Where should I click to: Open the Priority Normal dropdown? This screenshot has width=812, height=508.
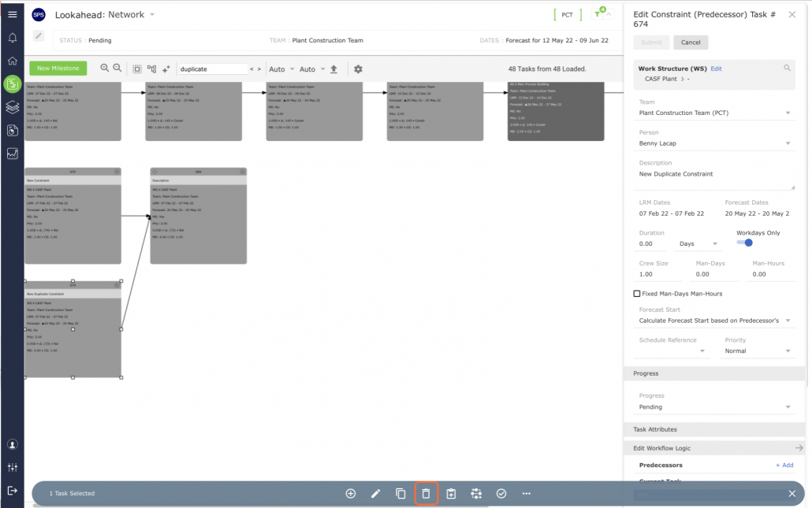tap(758, 351)
